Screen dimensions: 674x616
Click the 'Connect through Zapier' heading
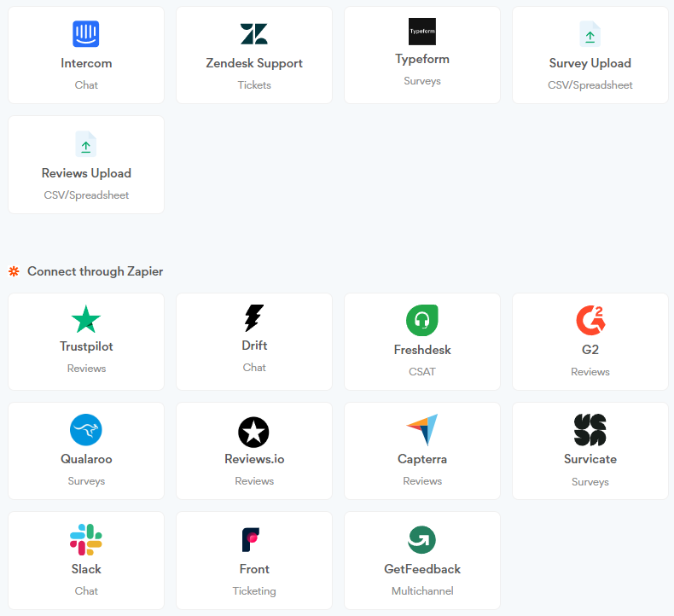coord(95,271)
